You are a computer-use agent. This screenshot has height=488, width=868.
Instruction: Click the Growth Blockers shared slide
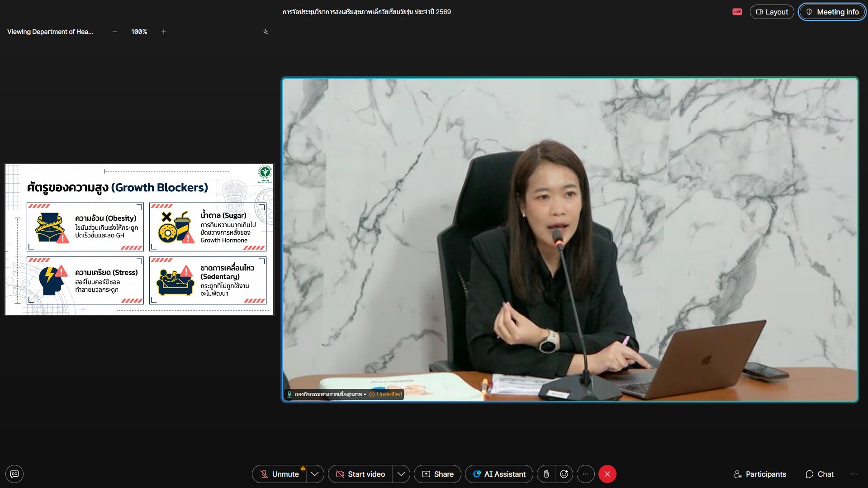point(139,239)
